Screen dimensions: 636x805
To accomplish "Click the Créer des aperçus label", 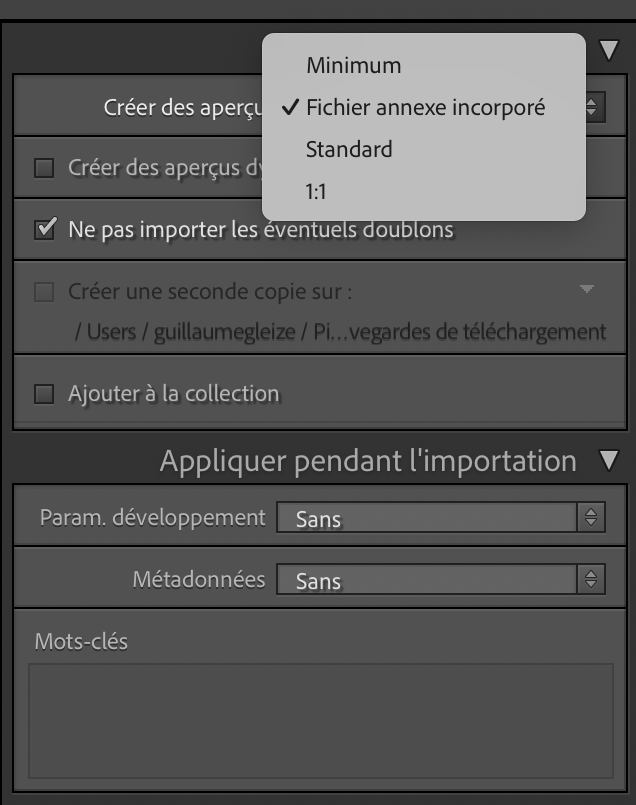I will tap(182, 108).
